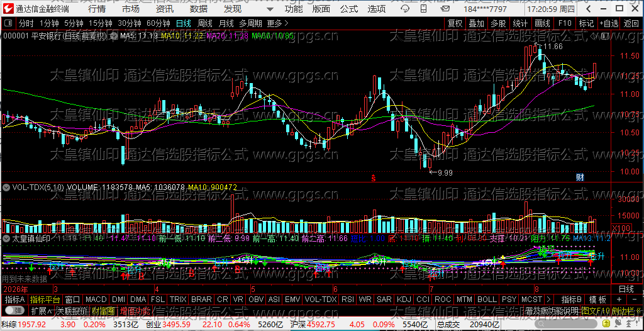Collapse the 太皇镇仙印 indicator panel chevron
This screenshot has height=331, width=644.
click(x=6, y=238)
